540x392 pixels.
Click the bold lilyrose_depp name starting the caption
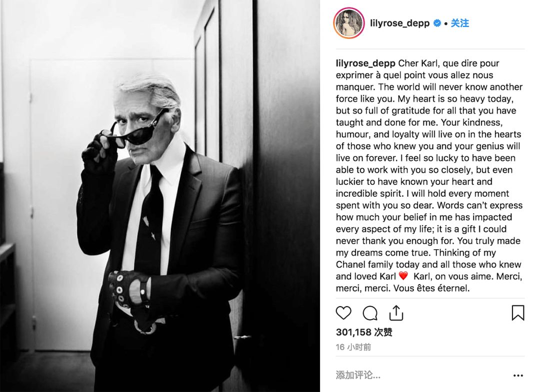coord(365,63)
